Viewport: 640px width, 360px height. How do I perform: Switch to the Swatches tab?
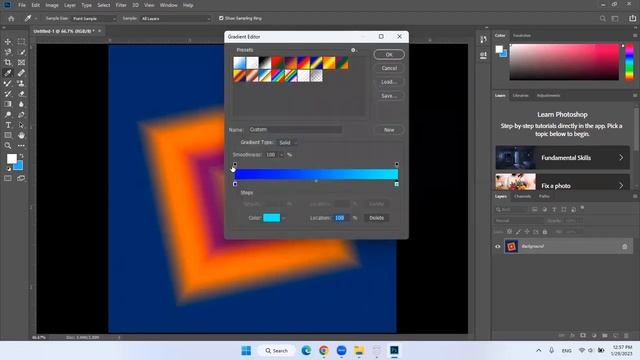[x=522, y=36]
